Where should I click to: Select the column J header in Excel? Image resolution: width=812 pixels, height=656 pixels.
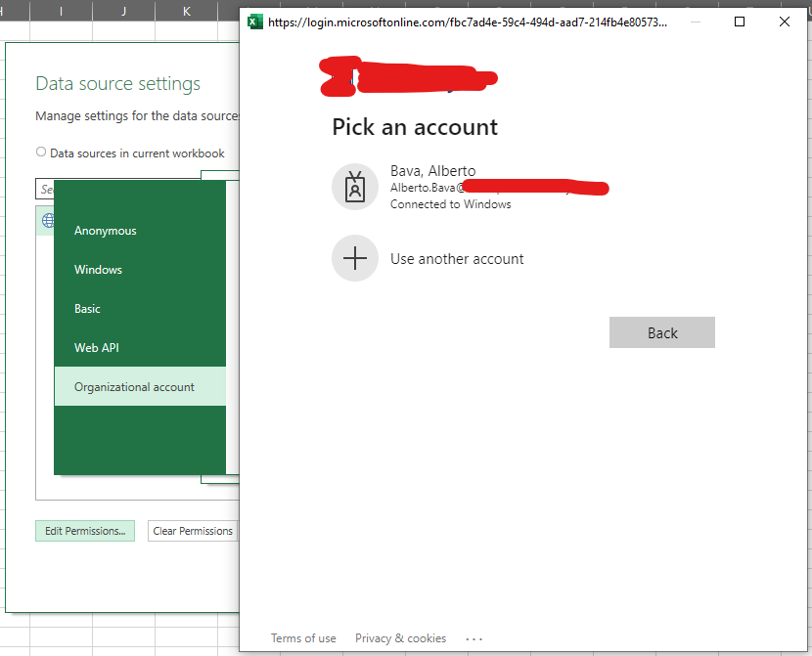coord(124,11)
